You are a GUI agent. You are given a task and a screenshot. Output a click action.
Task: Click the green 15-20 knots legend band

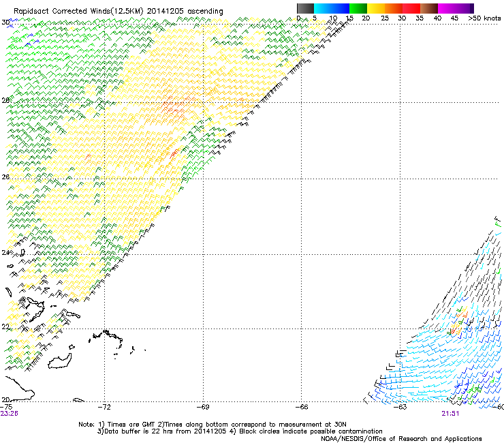click(x=358, y=8)
